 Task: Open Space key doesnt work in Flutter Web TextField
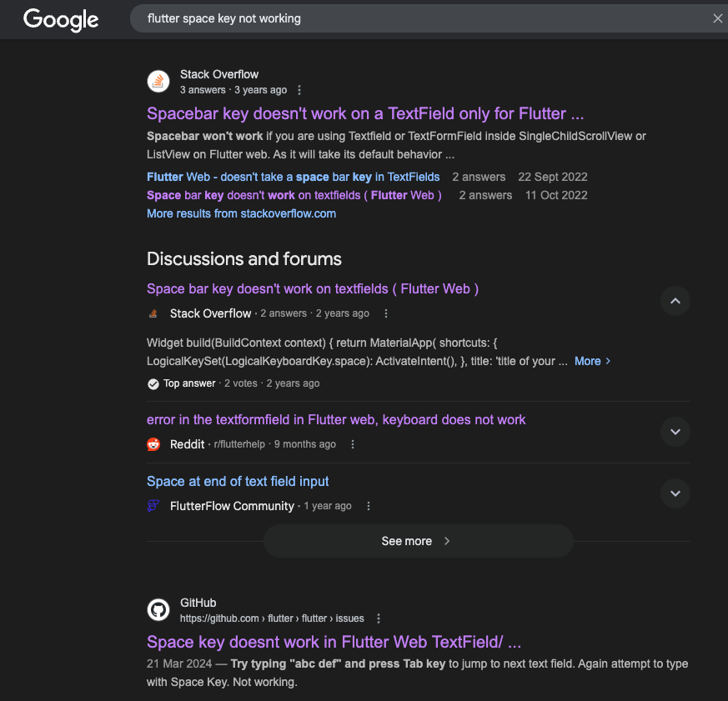tap(334, 642)
